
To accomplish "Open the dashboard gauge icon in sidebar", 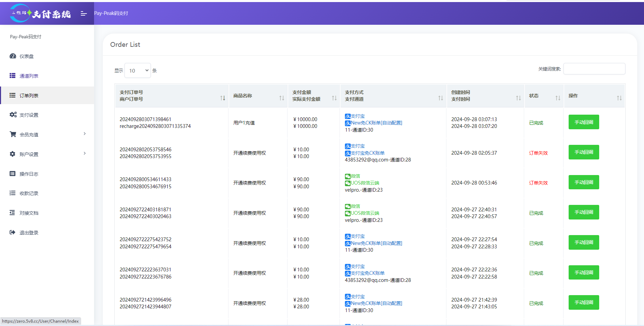I will tap(13, 56).
